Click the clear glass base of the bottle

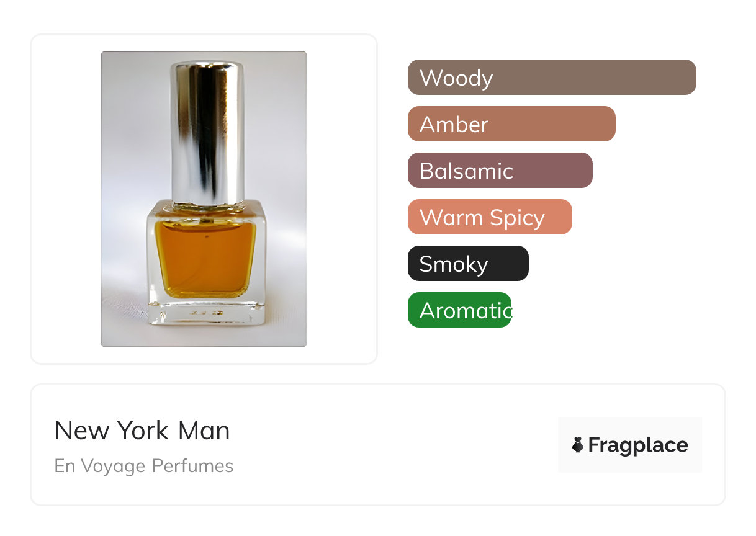point(205,310)
